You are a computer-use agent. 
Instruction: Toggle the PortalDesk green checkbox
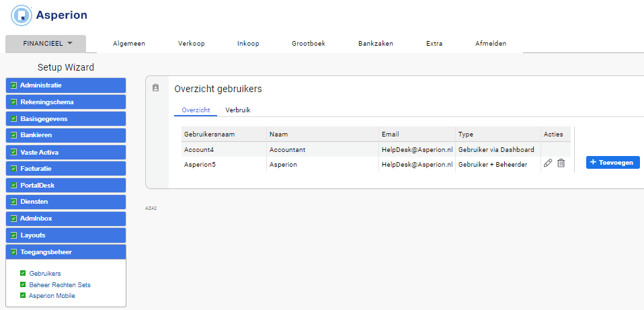click(13, 185)
